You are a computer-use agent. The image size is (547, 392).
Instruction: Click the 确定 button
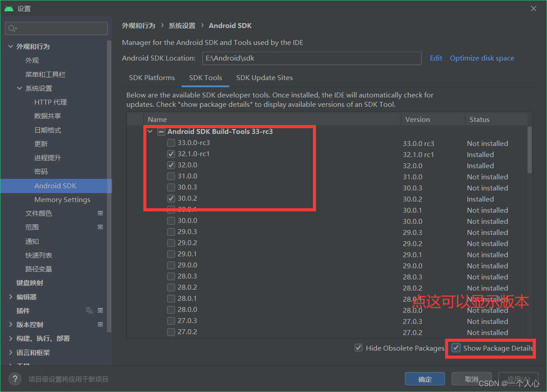click(x=425, y=379)
